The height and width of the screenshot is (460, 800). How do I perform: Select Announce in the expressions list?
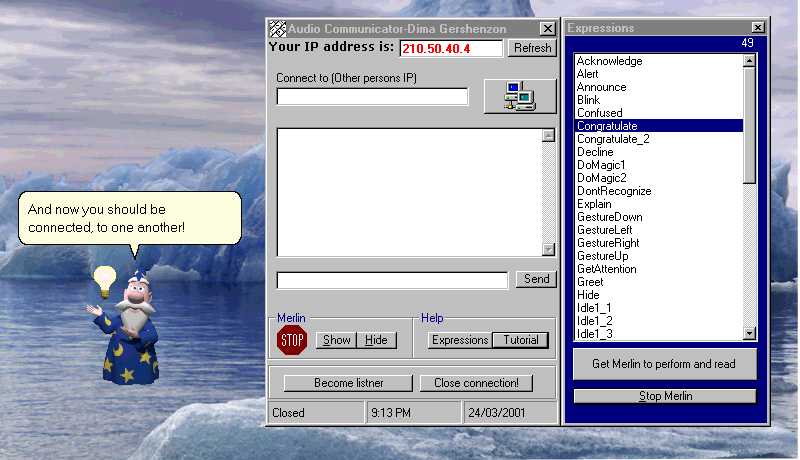coord(659,87)
